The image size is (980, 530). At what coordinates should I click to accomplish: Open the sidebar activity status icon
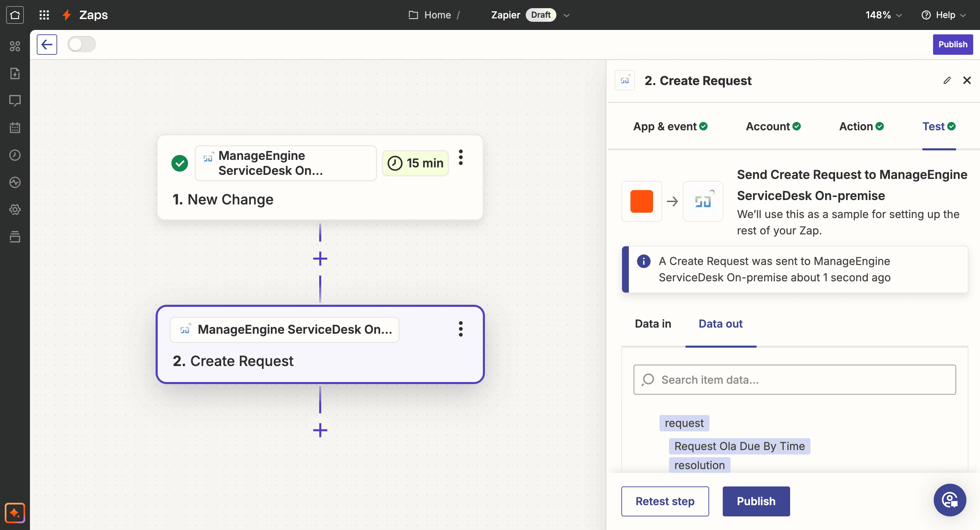[15, 182]
